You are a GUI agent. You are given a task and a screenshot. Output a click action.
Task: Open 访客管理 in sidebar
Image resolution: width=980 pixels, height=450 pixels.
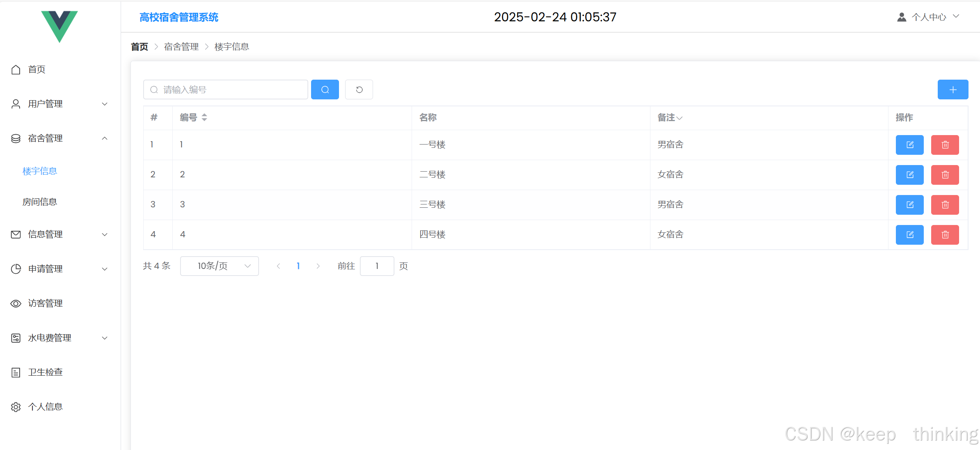[x=45, y=303]
